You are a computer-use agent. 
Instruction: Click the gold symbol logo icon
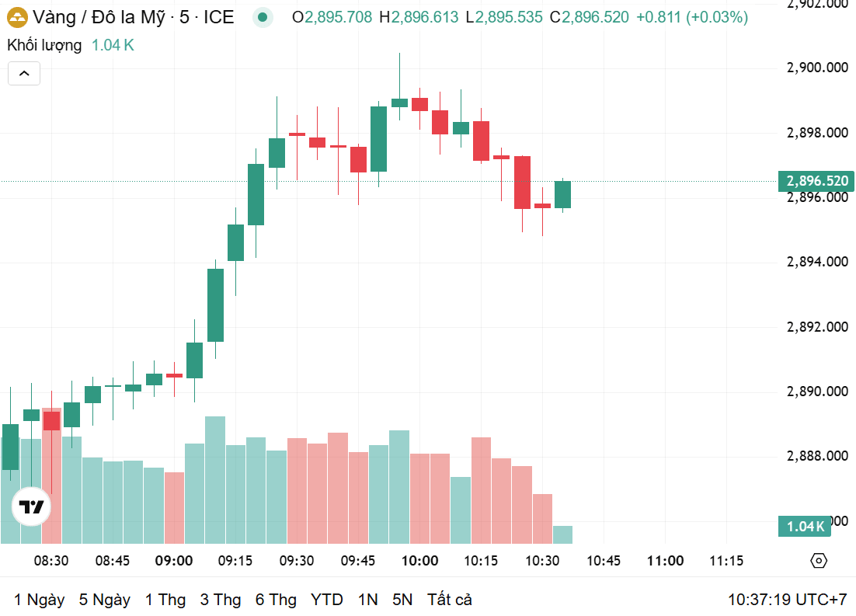click(17, 17)
